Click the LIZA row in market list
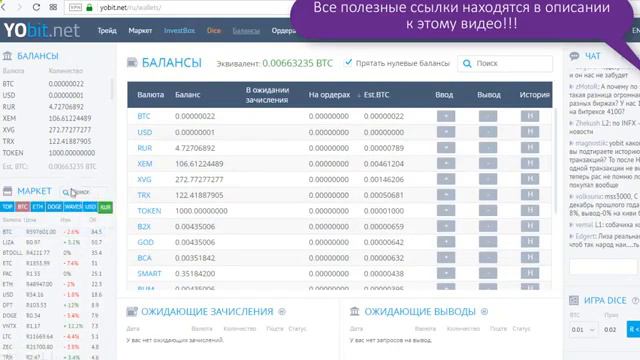Screen dimensions: 640x360 55,242
